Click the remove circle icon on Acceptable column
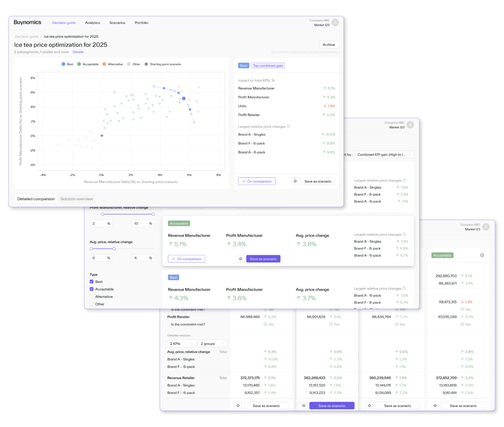This screenshot has height=427, width=504. [482, 255]
